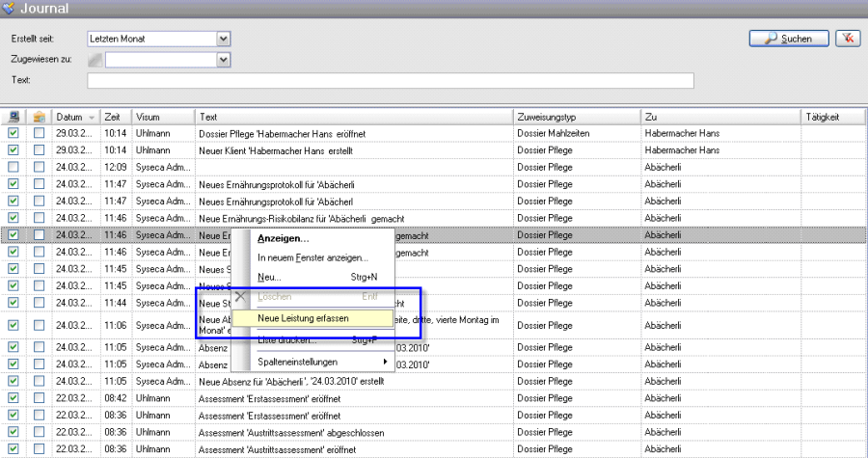Click the clear filter icon beside Suchen
The width and height of the screenshot is (868, 458).
click(848, 39)
